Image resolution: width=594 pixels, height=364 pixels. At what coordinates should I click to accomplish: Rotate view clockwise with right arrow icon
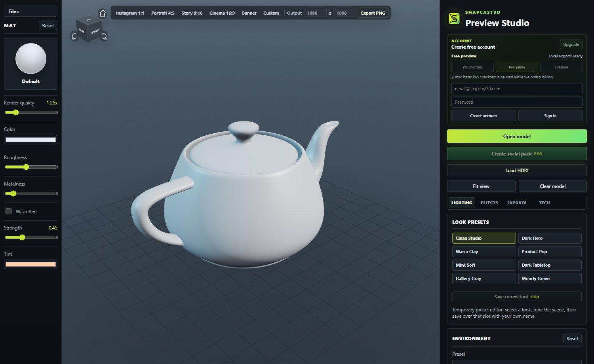(104, 36)
